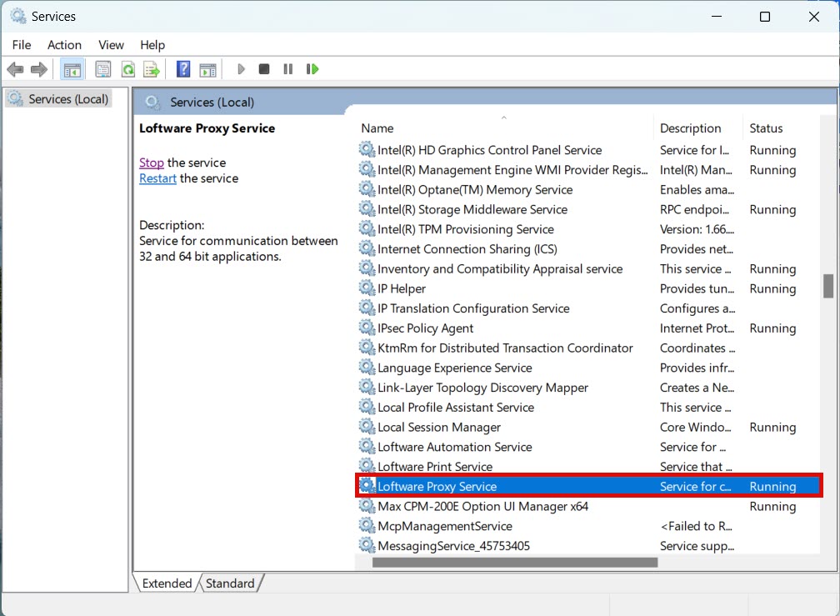Select the Loftware Print Service row
Image resolution: width=840 pixels, height=616 pixels.
(435, 467)
